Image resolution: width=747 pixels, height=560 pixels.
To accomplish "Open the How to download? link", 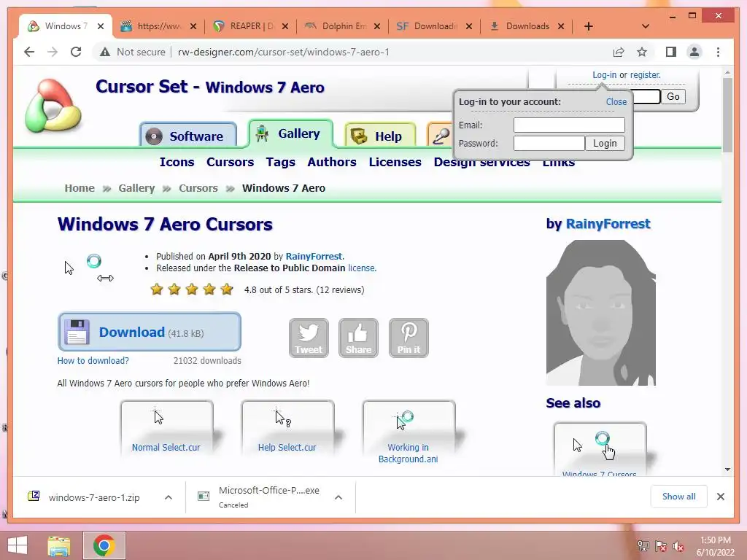I will tap(93, 360).
